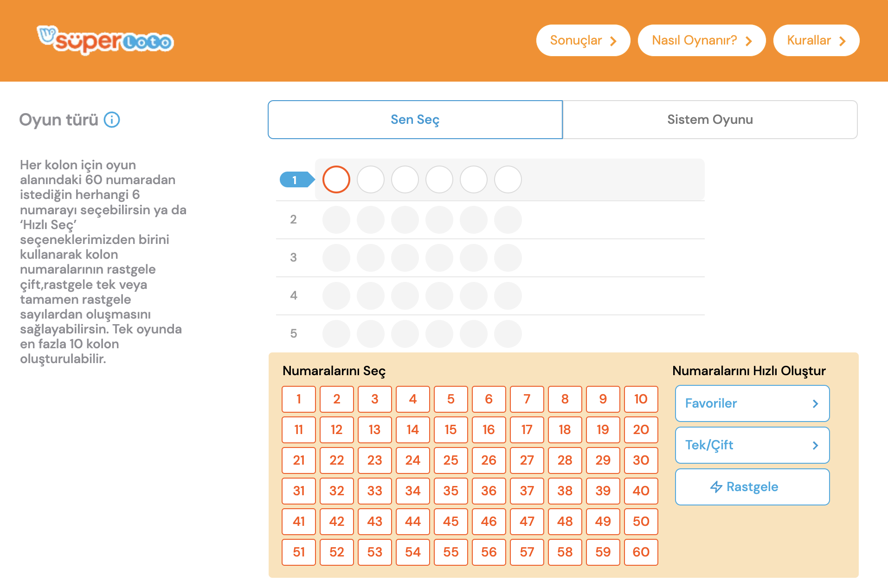Toggle number 29 in the grid
Screen dimensions: 888x588
[x=603, y=460]
